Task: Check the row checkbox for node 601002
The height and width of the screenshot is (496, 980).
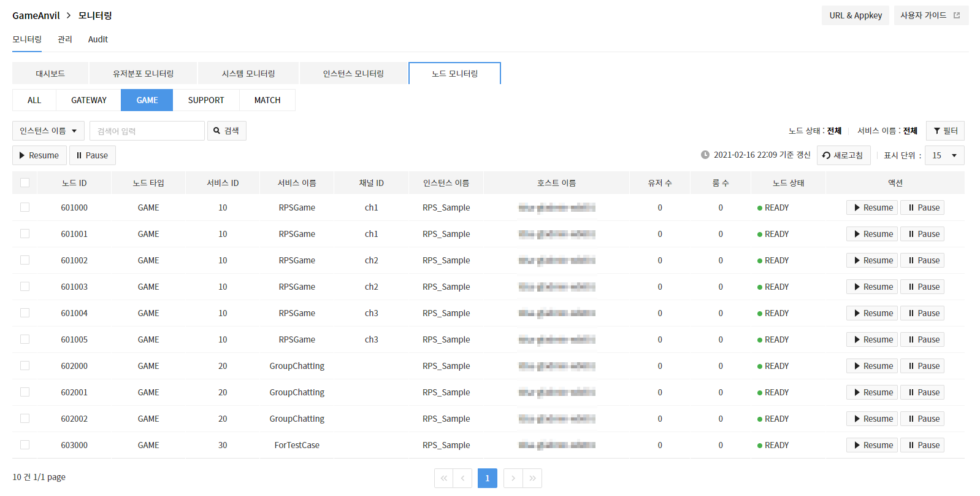Action: 25,260
